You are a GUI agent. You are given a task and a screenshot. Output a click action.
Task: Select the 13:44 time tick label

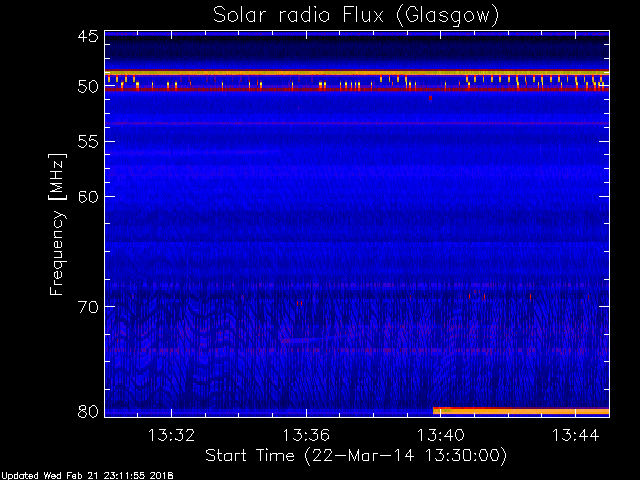[x=575, y=435]
